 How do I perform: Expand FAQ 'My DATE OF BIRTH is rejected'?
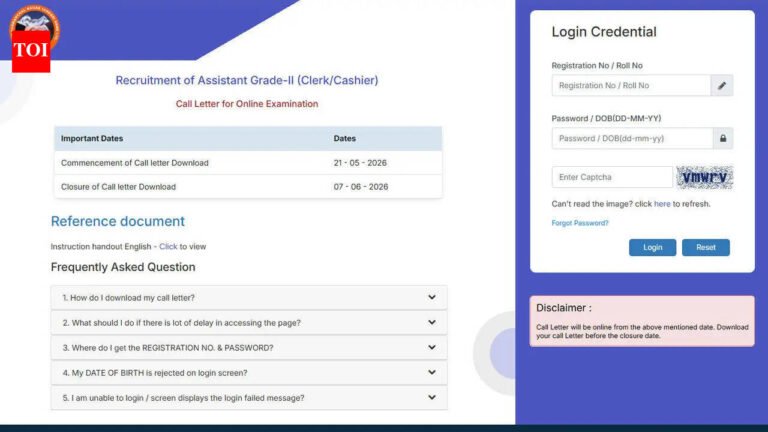[249, 373]
